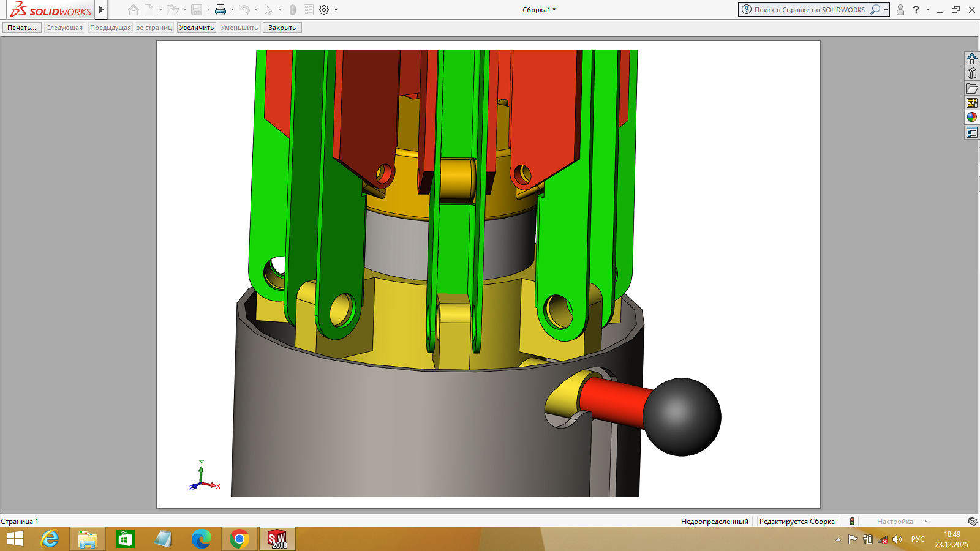This screenshot has width=980, height=551.
Task: Click the Увеличить zoom in button
Action: [197, 28]
